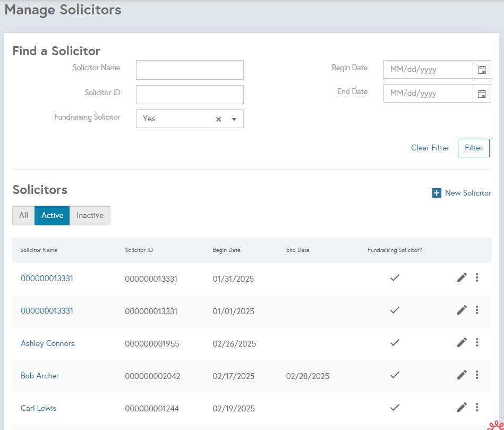Open the 000000013331 link dated 01/01/2025
504x430 pixels.
pos(47,311)
